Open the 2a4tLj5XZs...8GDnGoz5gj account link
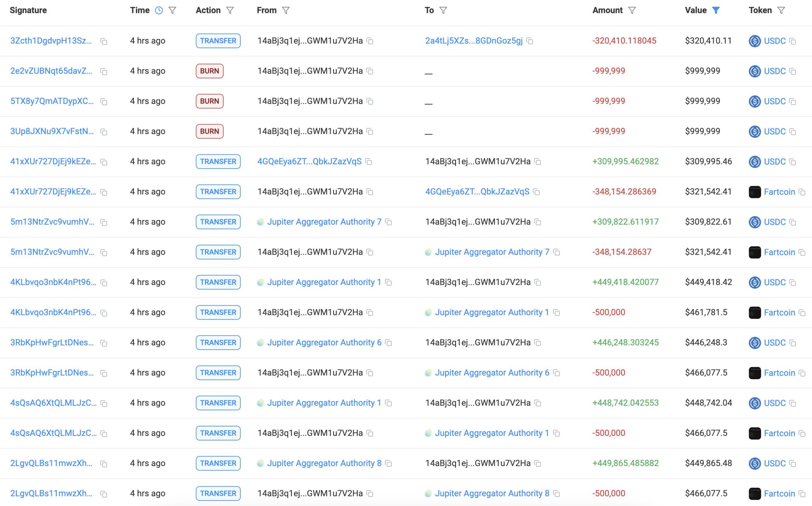812x506 pixels. [474, 41]
